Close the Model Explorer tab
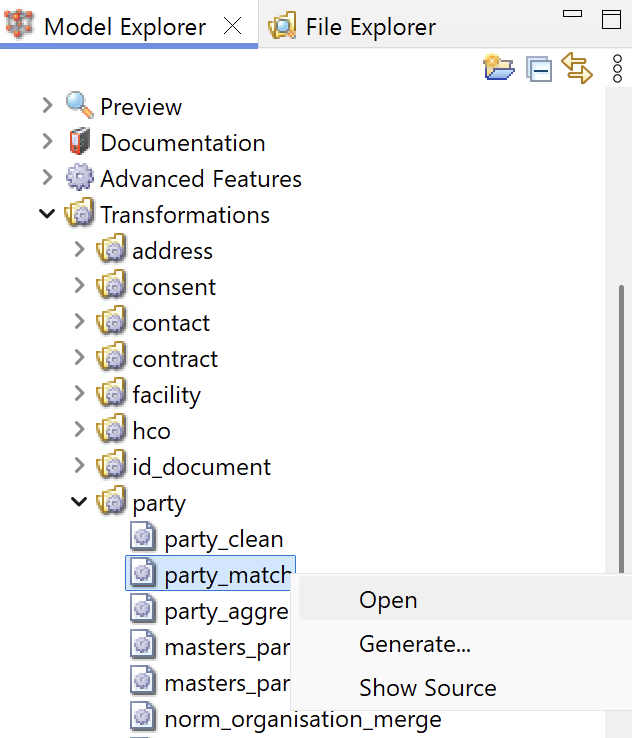The image size is (632, 738). pyautogui.click(x=232, y=27)
